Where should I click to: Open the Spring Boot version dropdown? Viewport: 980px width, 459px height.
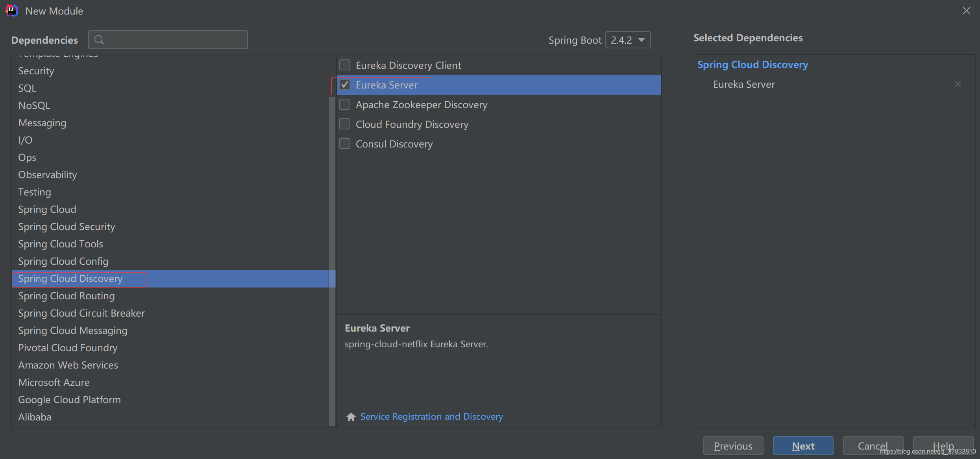pyautogui.click(x=628, y=40)
